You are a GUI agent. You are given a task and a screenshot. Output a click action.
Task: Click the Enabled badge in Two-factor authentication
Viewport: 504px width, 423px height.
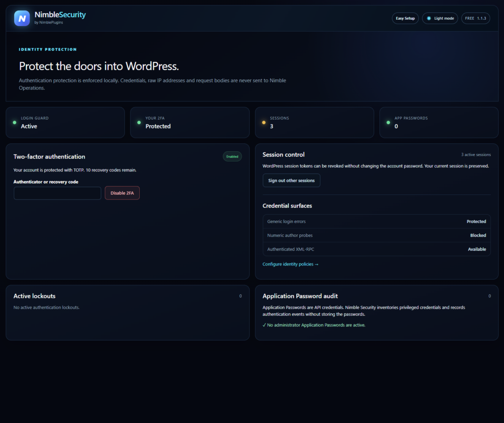pos(232,157)
